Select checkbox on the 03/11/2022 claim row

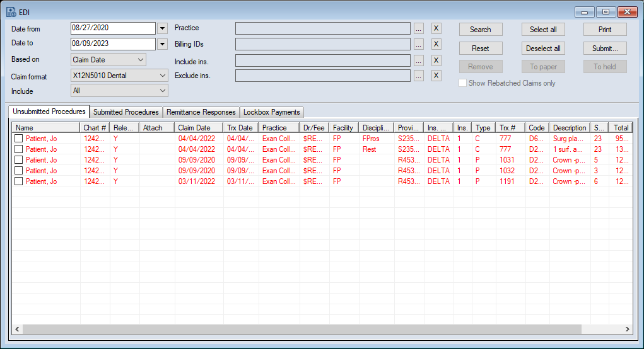pyautogui.click(x=19, y=181)
